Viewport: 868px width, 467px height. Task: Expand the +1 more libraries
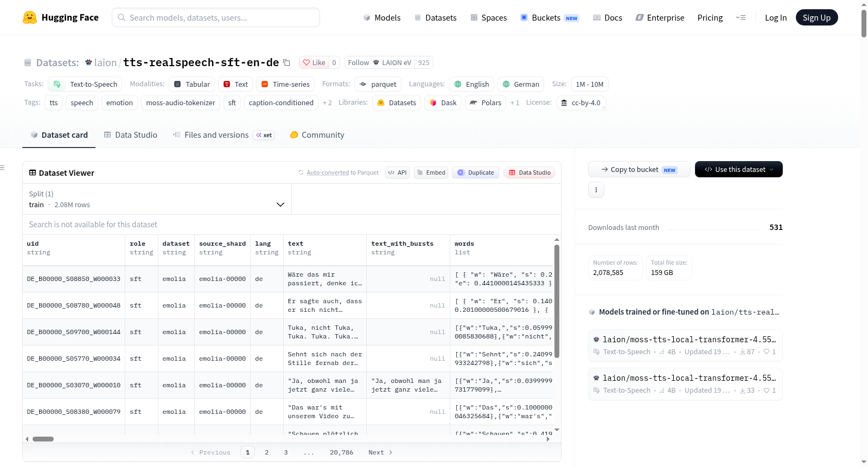(515, 103)
